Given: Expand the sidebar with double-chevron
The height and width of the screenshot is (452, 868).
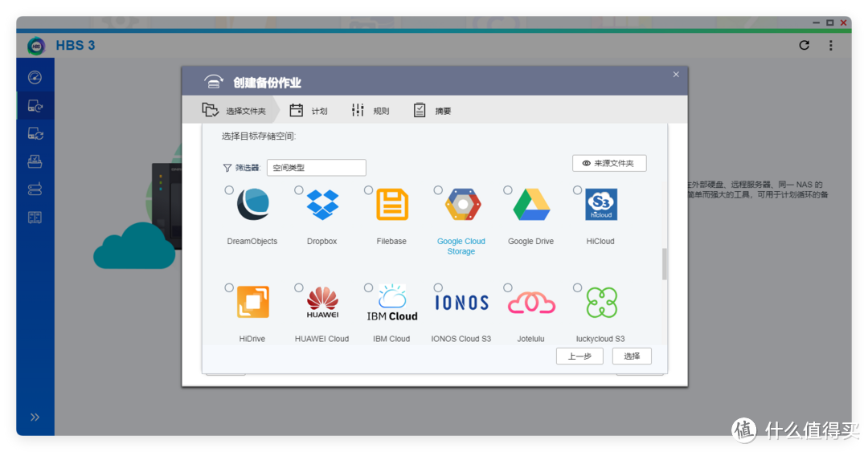Looking at the screenshot, I should [35, 417].
